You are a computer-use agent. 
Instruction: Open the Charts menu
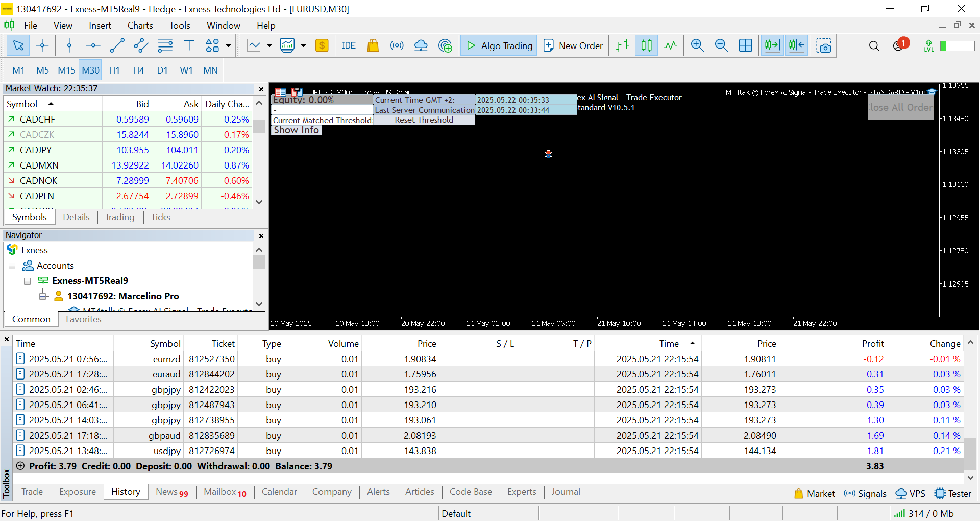point(140,26)
